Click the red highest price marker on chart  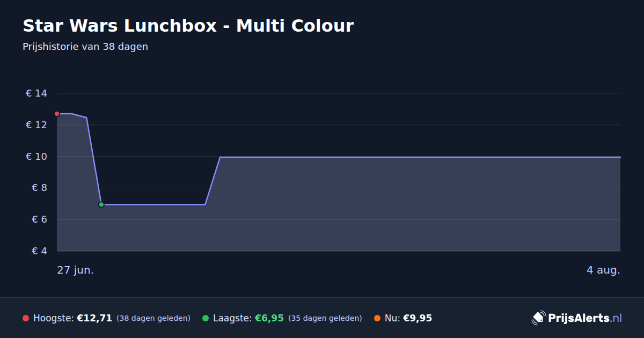[57, 114]
